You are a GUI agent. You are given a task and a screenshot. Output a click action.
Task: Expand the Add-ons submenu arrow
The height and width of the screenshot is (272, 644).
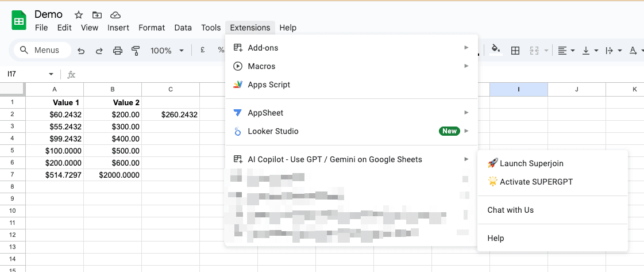click(x=466, y=48)
